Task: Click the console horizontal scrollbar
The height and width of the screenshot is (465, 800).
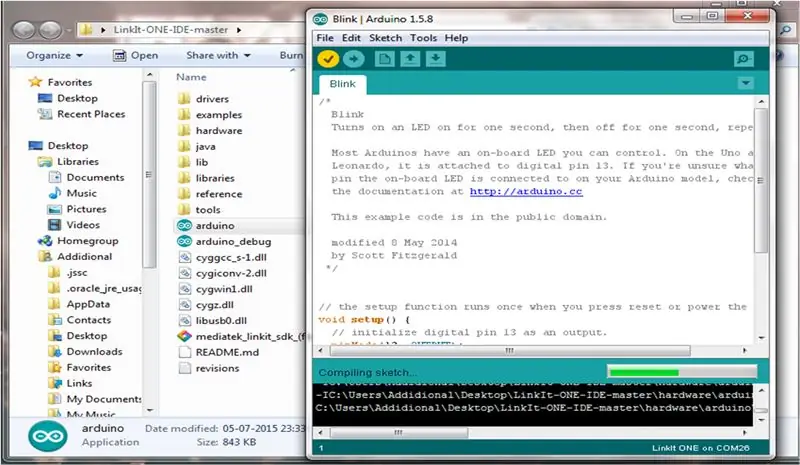Action: click(398, 433)
